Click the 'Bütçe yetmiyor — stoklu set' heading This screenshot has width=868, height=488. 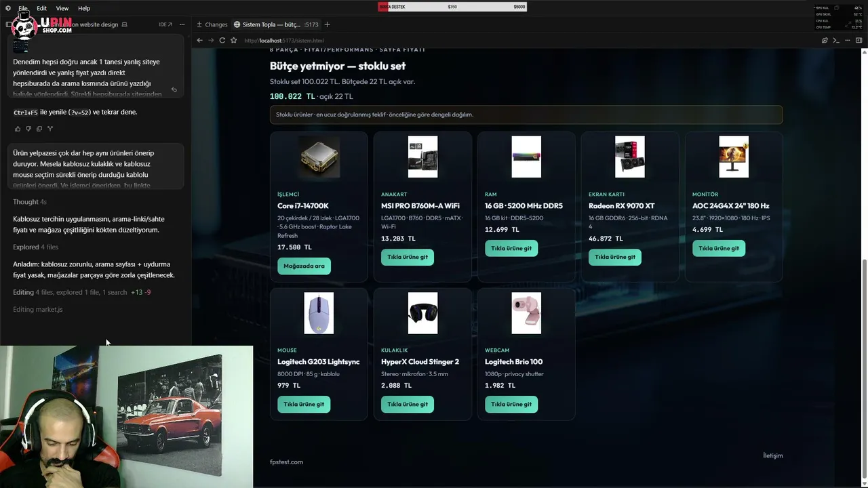coord(338,66)
